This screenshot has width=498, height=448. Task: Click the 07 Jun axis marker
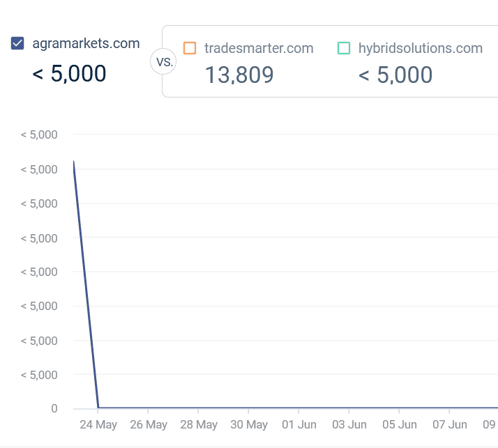pyautogui.click(x=449, y=424)
